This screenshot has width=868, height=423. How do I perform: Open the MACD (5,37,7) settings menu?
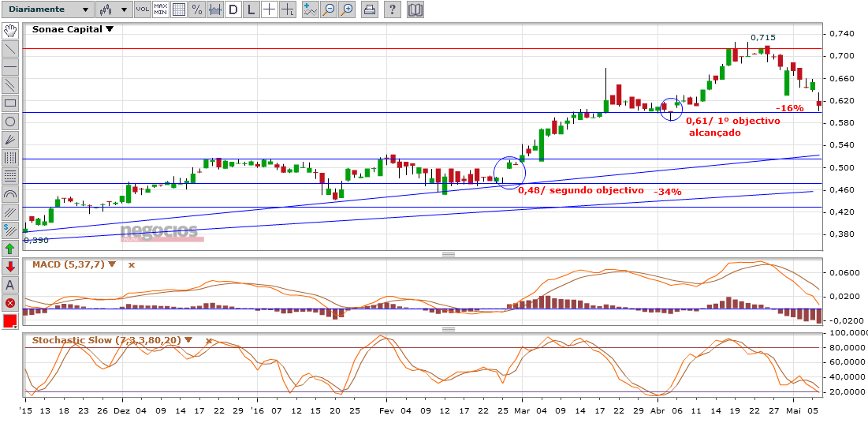tap(113, 264)
